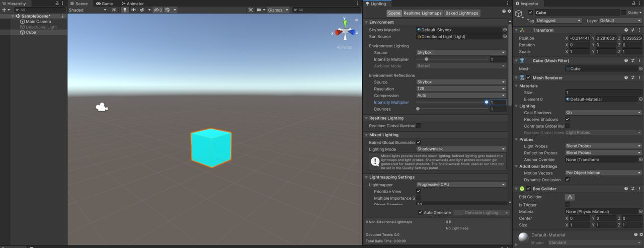
Task: Collapse SampleScene in Hierarchy
Action: 13,16
